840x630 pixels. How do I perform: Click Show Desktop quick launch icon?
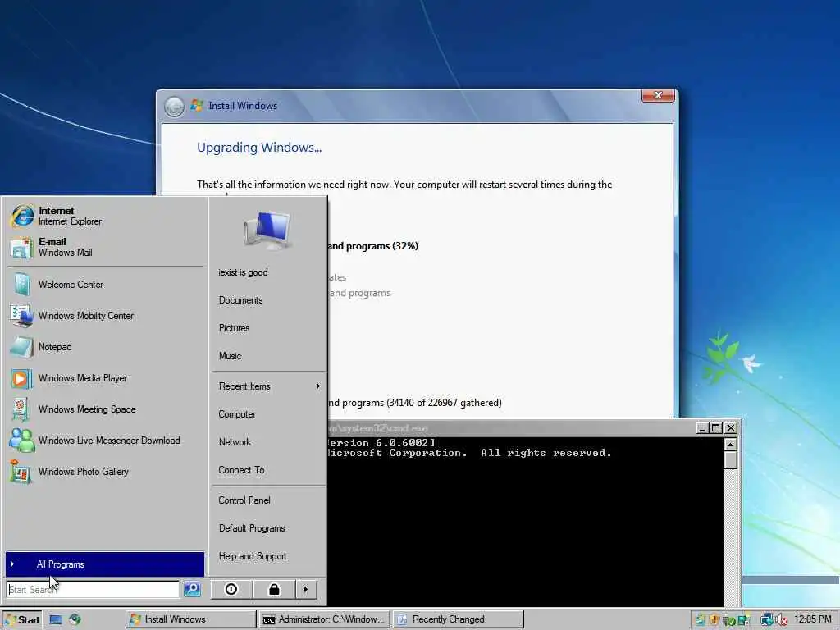coord(56,620)
